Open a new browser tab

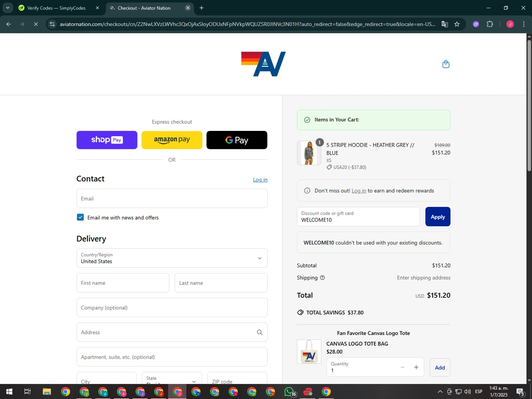(x=201, y=8)
